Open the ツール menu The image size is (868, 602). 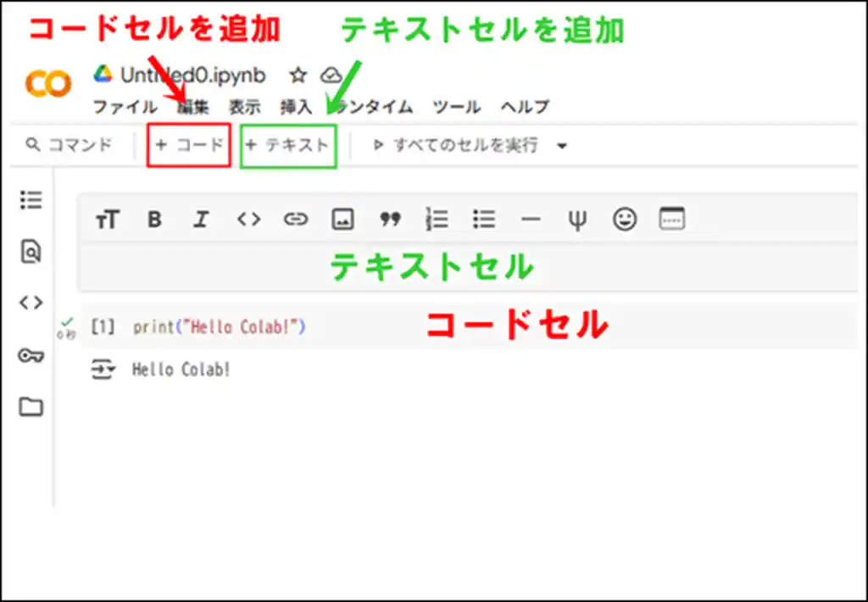pyautogui.click(x=457, y=106)
